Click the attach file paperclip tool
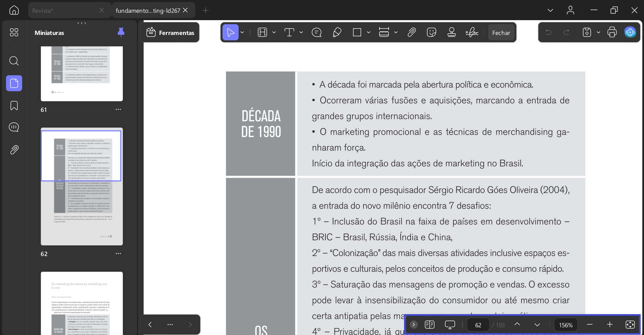Screen dimensions: 644x335 click(x=411, y=33)
